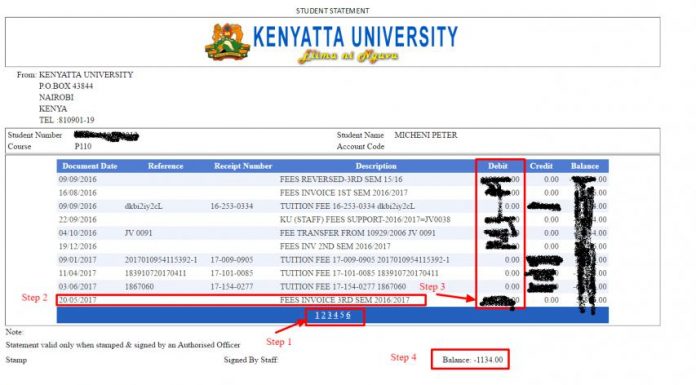Select FEES INV 2ND SEM 2016/2017 description

(335, 246)
